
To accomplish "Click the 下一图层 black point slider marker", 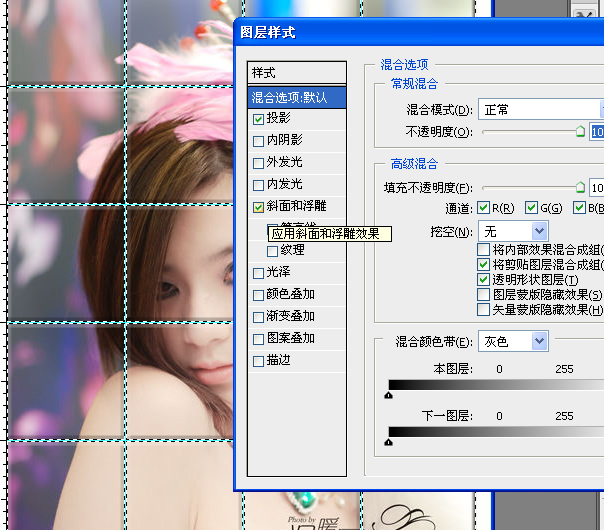I will tap(389, 442).
